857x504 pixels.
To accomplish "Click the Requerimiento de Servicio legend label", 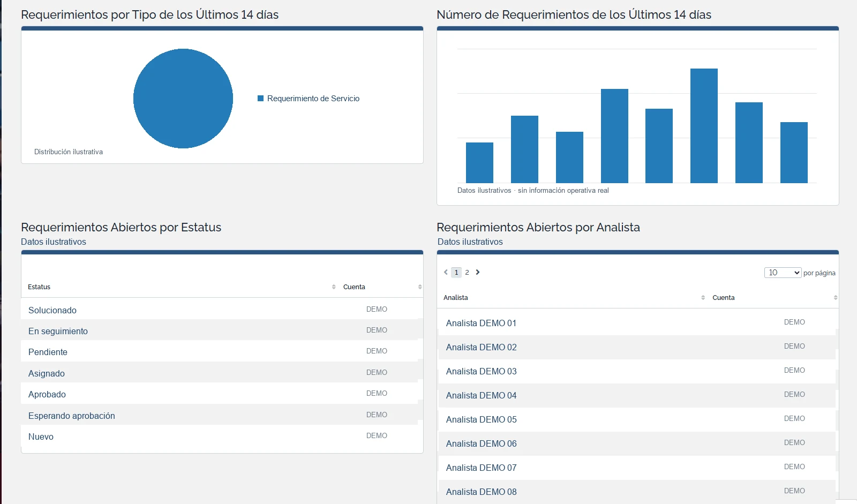I will 313,99.
